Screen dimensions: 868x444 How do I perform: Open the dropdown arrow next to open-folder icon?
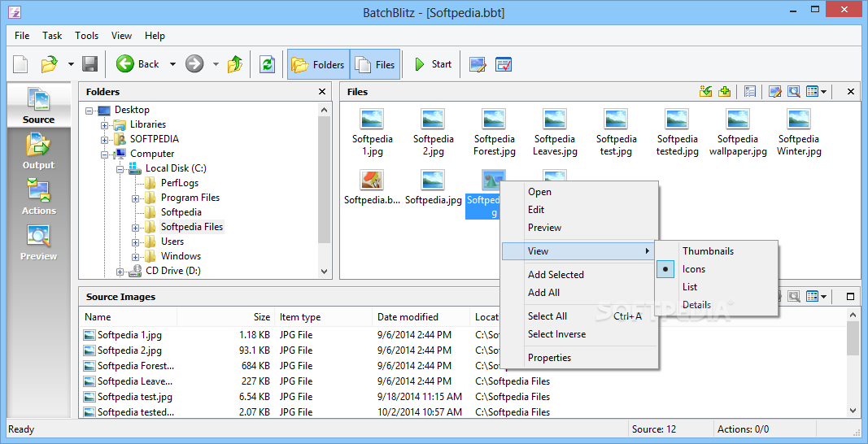71,64
